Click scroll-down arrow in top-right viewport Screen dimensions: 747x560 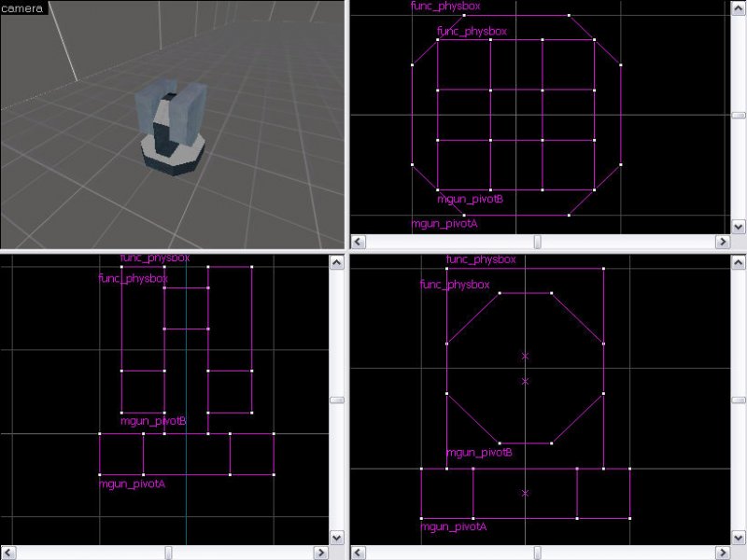739,227
